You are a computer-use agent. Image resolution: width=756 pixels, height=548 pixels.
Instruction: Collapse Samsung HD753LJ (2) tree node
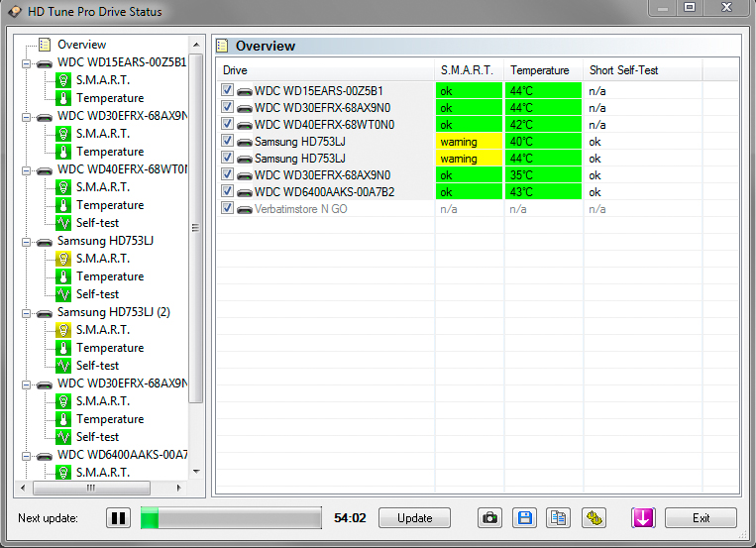[26, 313]
